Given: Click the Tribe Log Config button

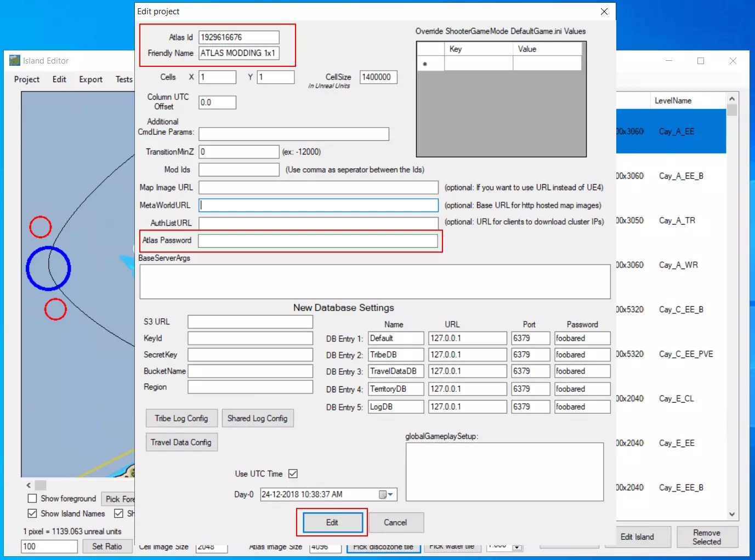Looking at the screenshot, I should click(x=181, y=419).
